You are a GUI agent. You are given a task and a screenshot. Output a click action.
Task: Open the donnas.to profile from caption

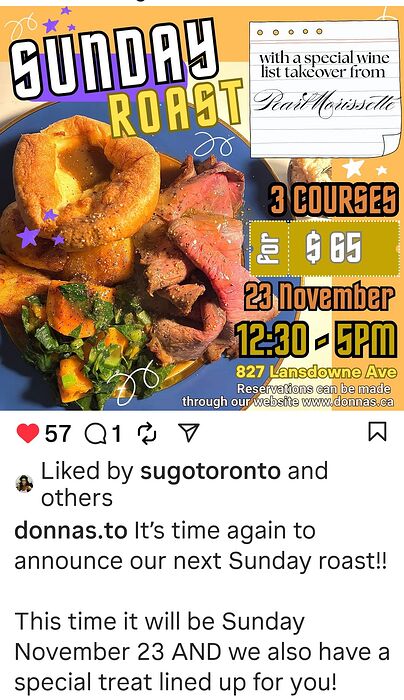tap(71, 531)
